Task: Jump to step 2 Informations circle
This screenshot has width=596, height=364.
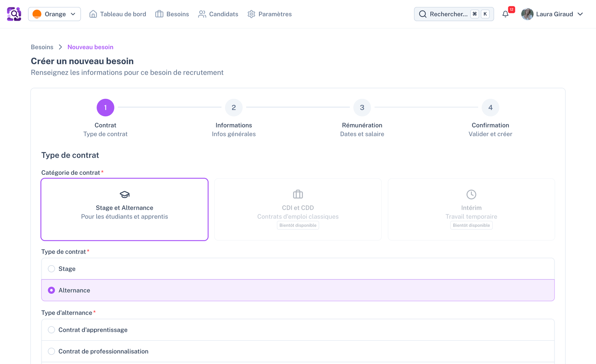Action: 234,107
